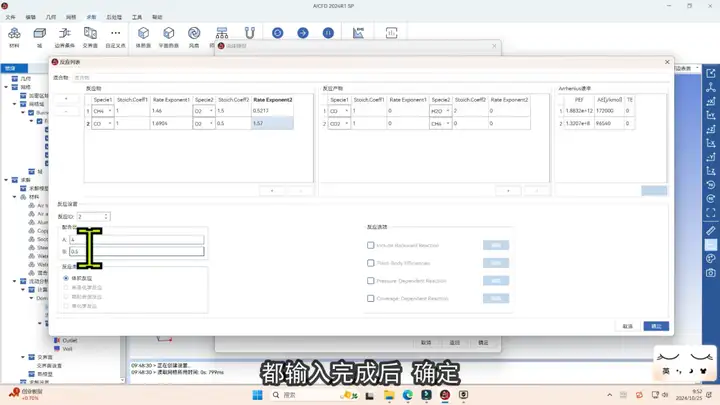Click the blue circular-arrows run icon

(277, 33)
